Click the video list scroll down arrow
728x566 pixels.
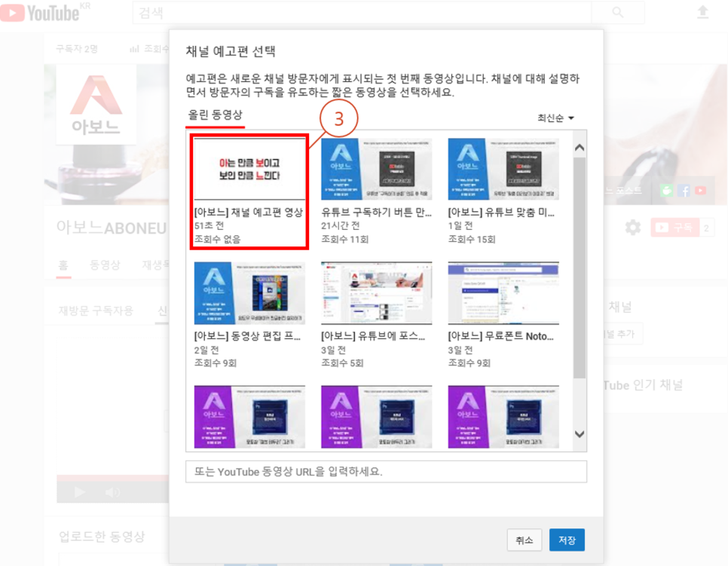[x=580, y=434]
